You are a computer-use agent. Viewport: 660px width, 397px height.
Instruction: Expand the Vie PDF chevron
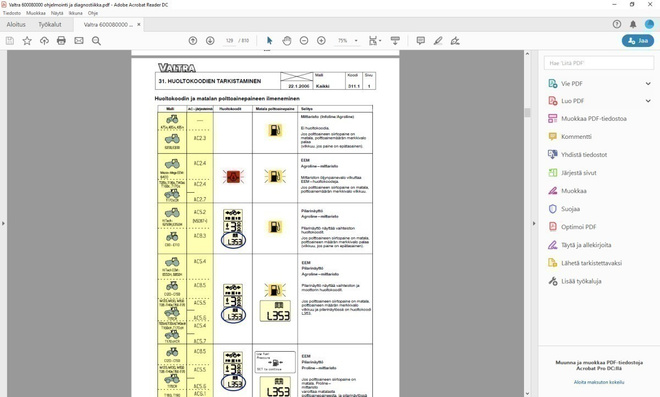(648, 83)
